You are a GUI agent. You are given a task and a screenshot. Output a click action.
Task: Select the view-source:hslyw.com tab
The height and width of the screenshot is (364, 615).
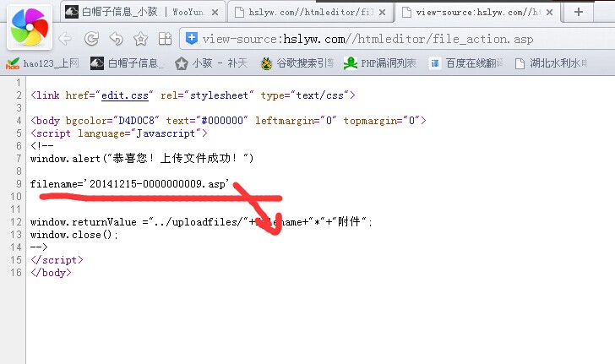(x=478, y=12)
